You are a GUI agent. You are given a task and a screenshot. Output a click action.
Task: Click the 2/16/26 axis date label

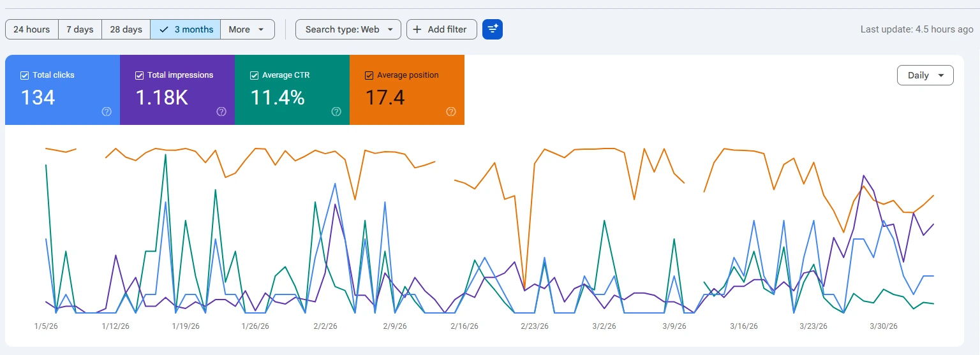point(464,326)
